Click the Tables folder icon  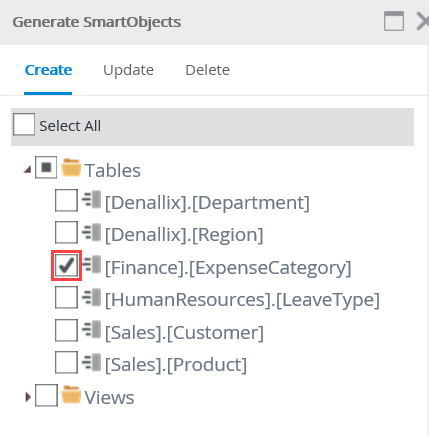tap(71, 167)
